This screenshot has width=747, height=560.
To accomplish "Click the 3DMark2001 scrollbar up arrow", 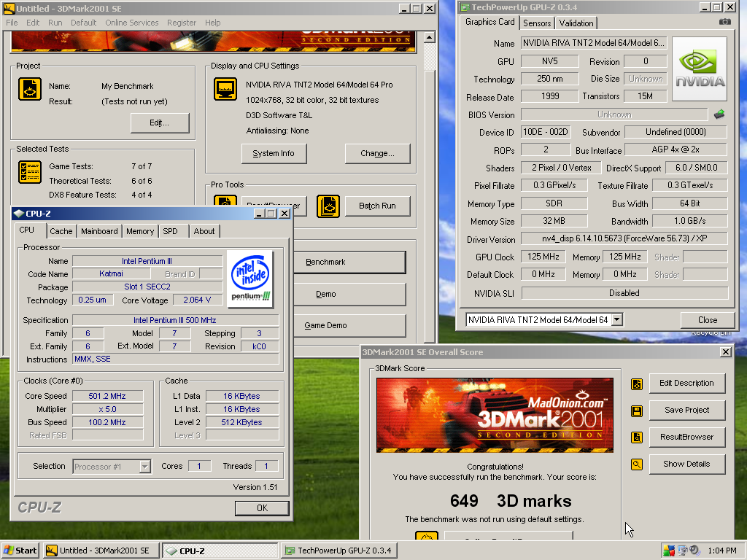I will point(429,37).
